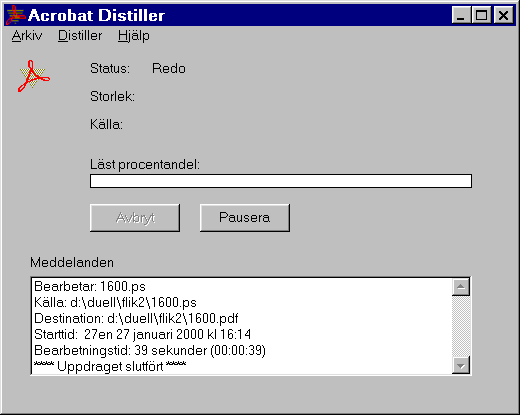
Task: Open the Hjälp menu
Action: pos(134,35)
